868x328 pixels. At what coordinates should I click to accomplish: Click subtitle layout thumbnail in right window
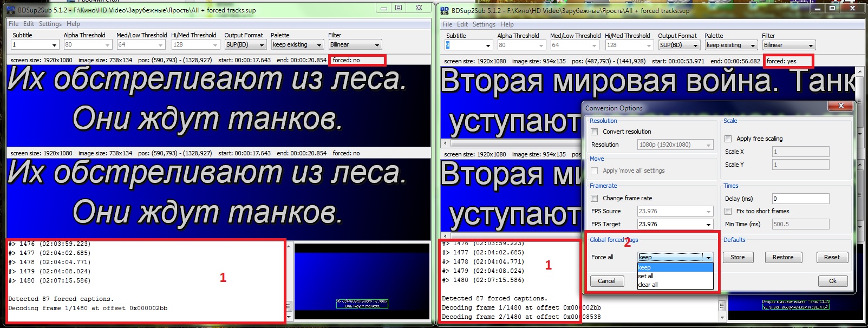point(795,307)
